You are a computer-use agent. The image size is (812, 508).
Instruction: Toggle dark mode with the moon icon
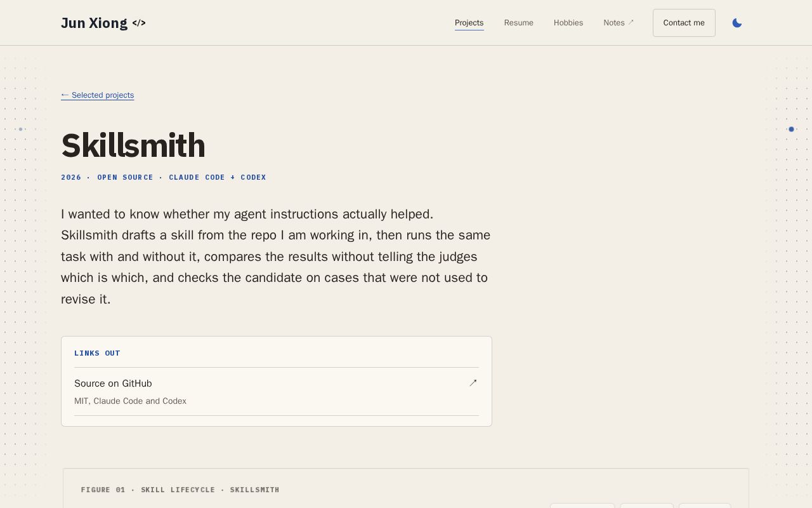(737, 23)
